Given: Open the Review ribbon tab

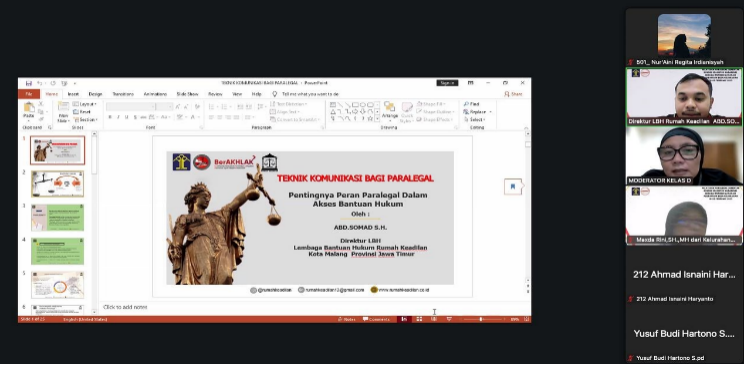Looking at the screenshot, I should (x=215, y=94).
